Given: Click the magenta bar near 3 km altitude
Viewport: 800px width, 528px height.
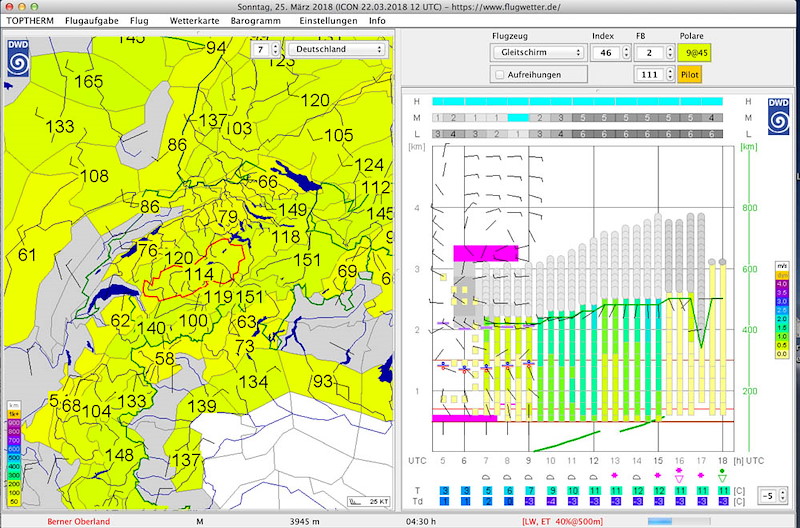Looking at the screenshot, I should [486, 254].
